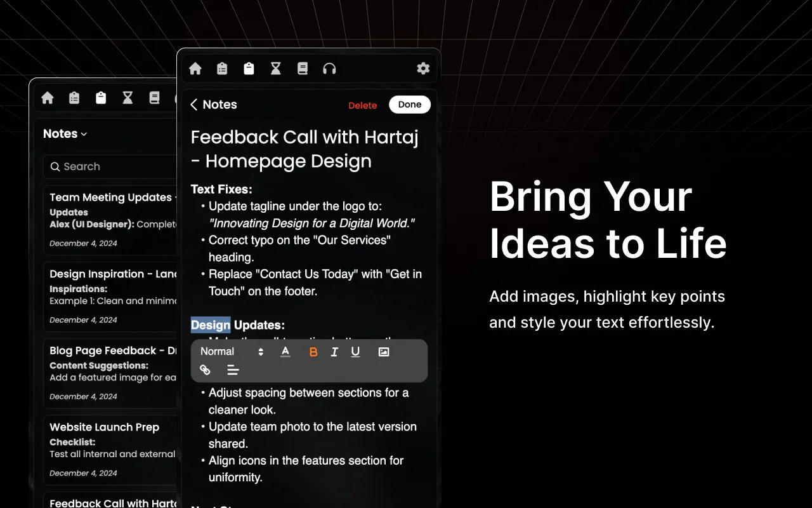Open the Normal text style dropdown
The image size is (812, 508).
232,352
